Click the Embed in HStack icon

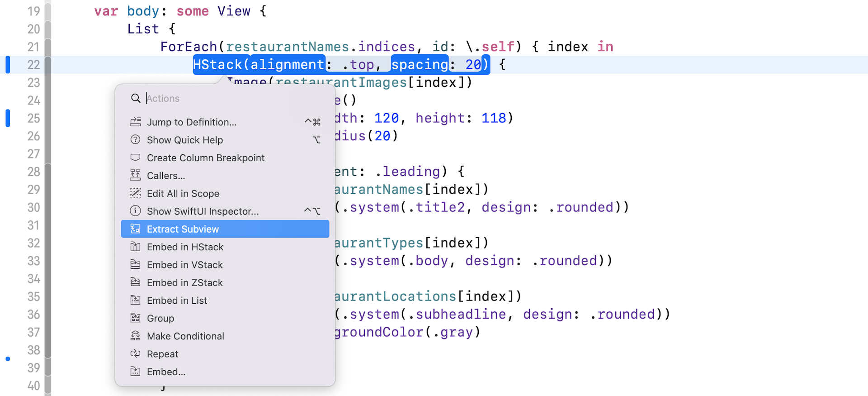(135, 247)
